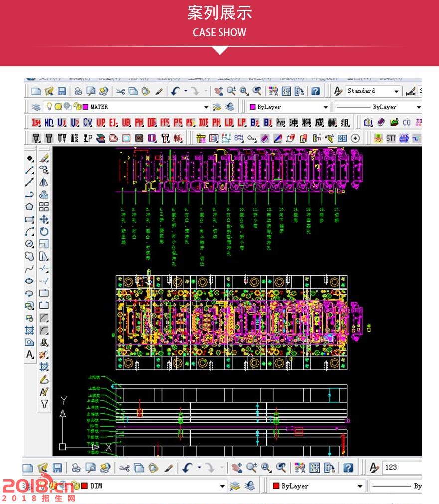This screenshot has height=504, width=439.
Task: Click Match Properties brush in upper toolbar
Action: (x=159, y=91)
